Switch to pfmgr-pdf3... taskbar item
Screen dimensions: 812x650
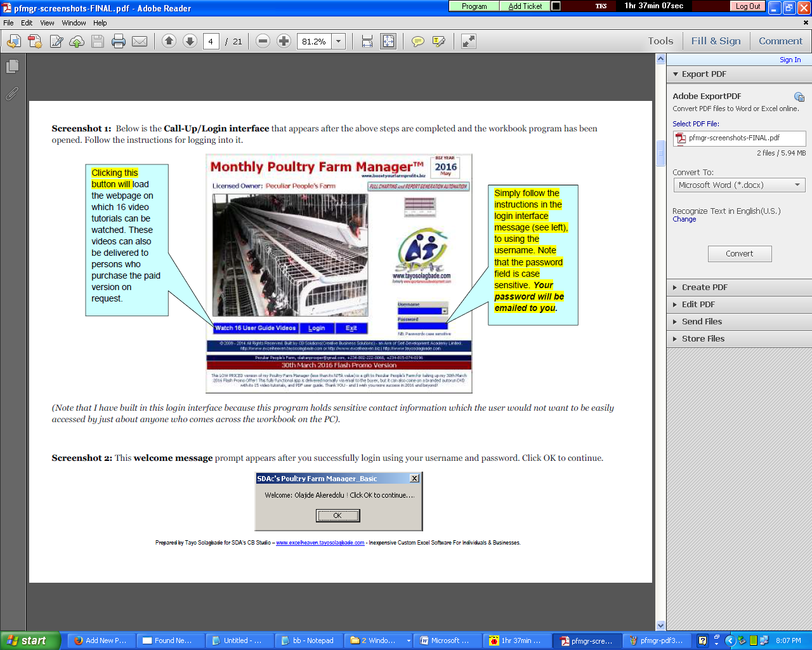click(656, 640)
